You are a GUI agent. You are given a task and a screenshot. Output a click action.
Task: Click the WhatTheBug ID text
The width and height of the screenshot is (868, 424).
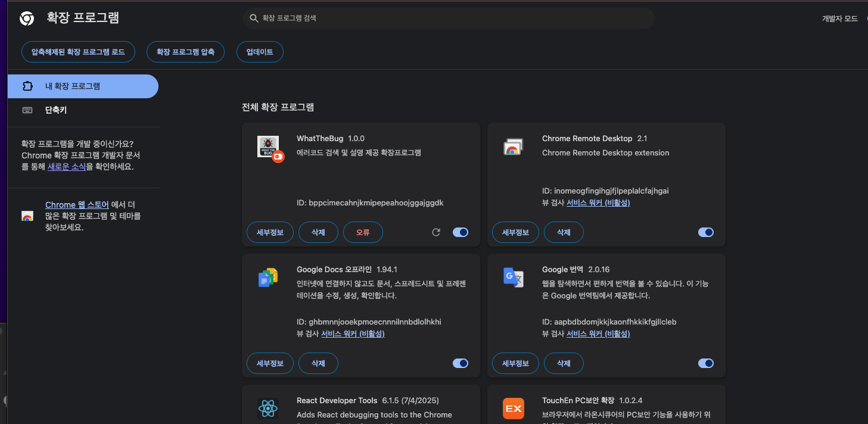point(370,203)
